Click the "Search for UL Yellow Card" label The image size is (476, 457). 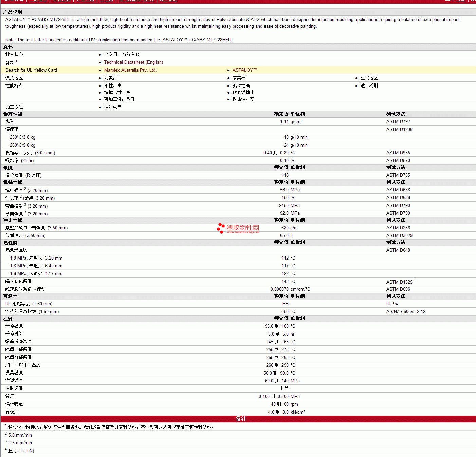click(31, 70)
